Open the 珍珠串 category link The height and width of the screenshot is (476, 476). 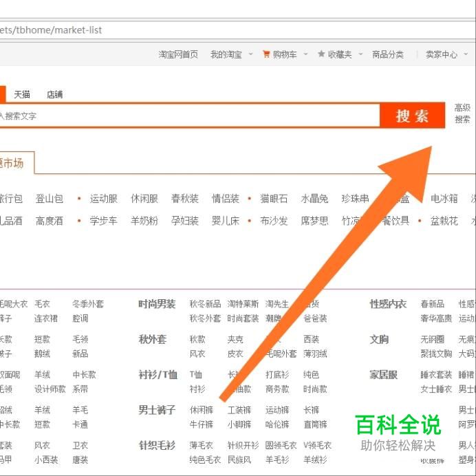click(x=355, y=199)
